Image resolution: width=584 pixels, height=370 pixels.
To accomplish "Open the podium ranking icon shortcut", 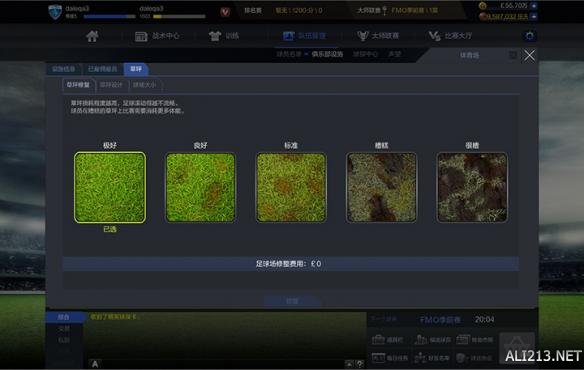I will click(432, 340).
